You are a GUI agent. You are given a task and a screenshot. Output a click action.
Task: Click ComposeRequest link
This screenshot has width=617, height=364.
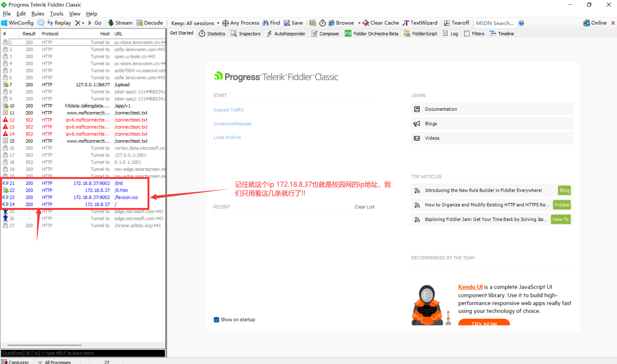click(233, 124)
